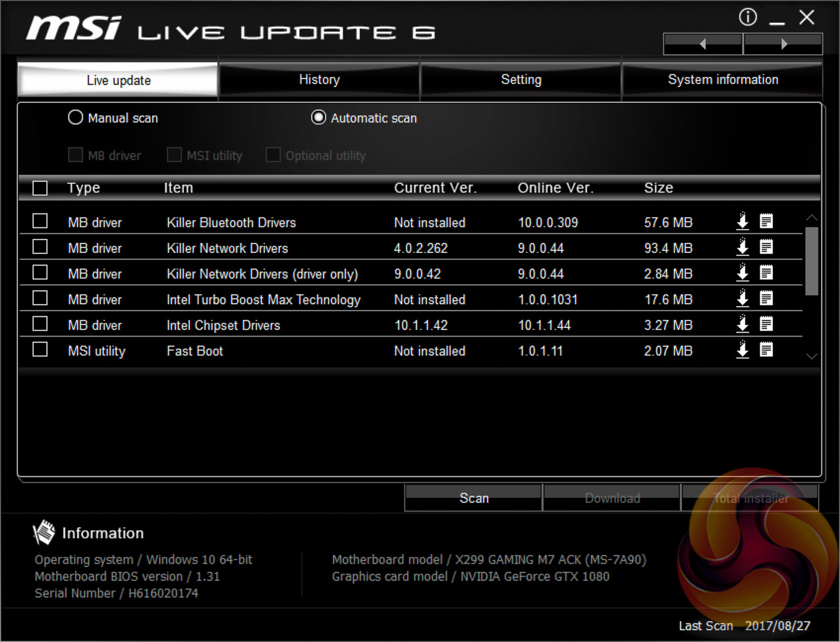Click the Online Ver. column header
Viewport: 840px width, 642px height.
pos(555,188)
